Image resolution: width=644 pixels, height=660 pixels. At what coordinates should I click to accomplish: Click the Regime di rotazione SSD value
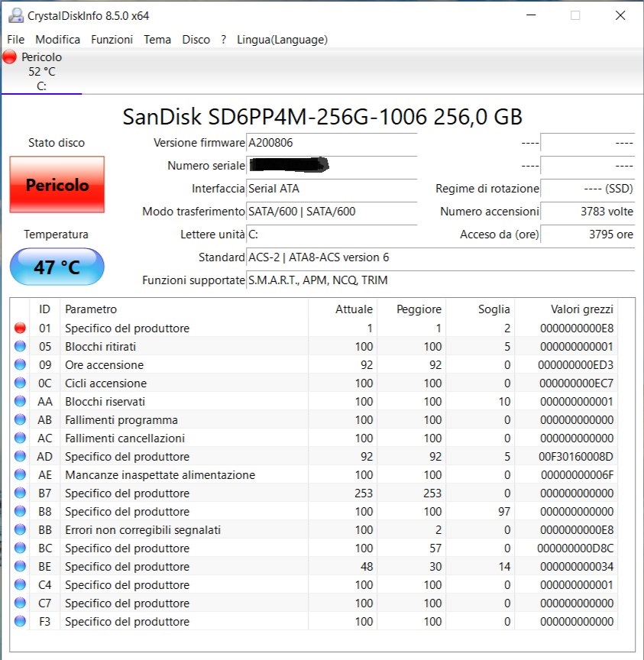[587, 189]
